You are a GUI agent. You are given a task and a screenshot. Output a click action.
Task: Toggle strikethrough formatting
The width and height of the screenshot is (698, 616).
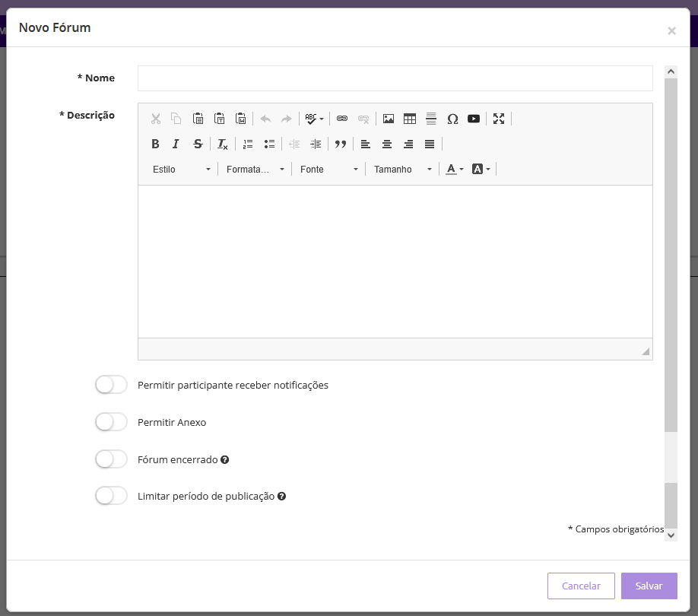198,144
